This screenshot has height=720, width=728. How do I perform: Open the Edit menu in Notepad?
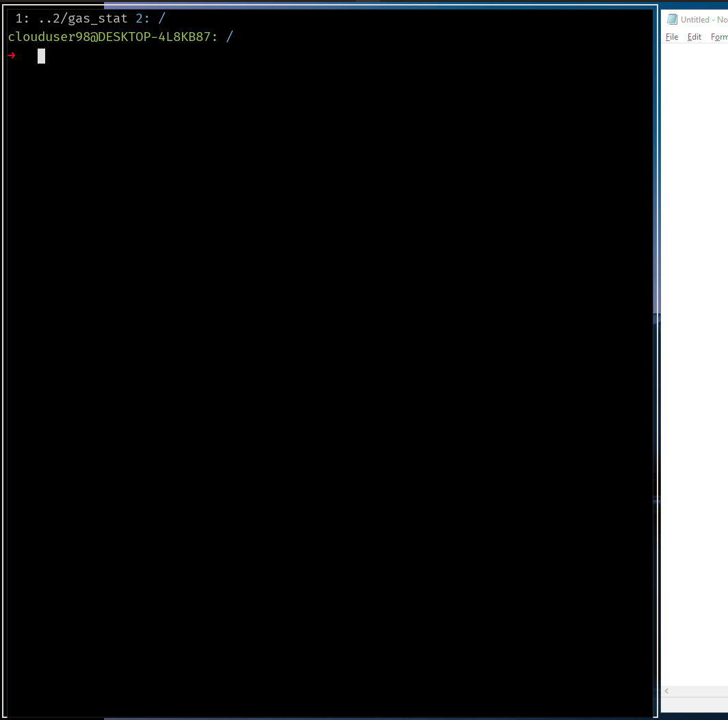(x=694, y=37)
